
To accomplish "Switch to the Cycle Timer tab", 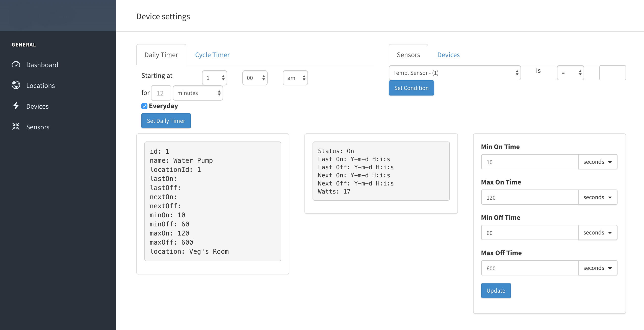I will (x=212, y=54).
